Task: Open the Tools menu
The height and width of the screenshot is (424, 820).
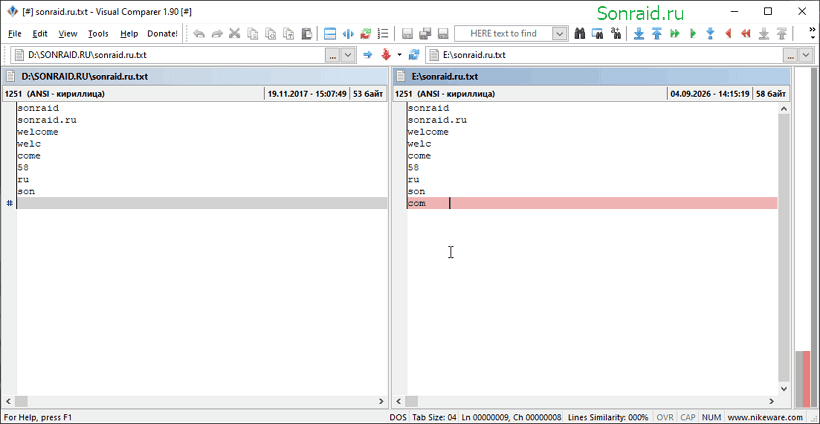Action: pos(98,34)
